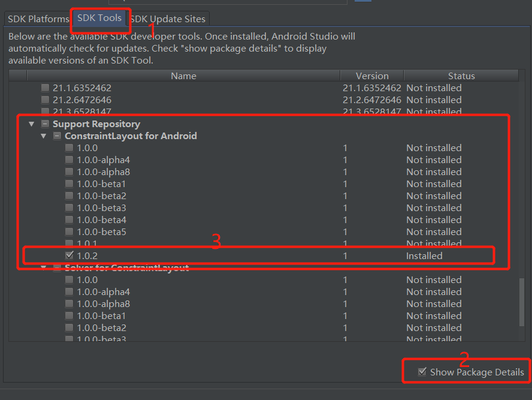
Task: Select the 1.0.0-alpha4 package checkbox
Action: pos(69,160)
